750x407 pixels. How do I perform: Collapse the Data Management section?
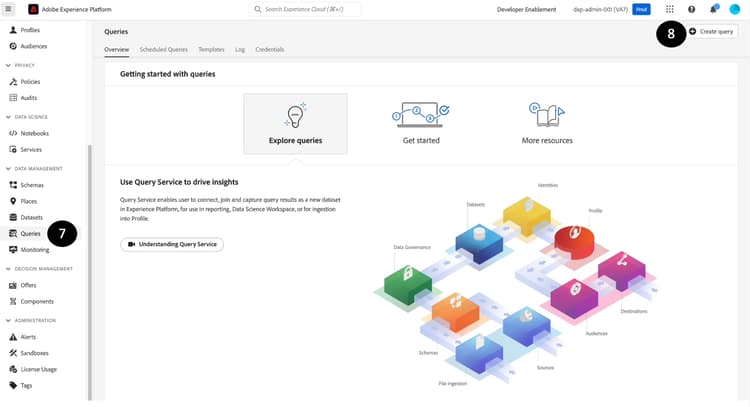tap(8, 168)
